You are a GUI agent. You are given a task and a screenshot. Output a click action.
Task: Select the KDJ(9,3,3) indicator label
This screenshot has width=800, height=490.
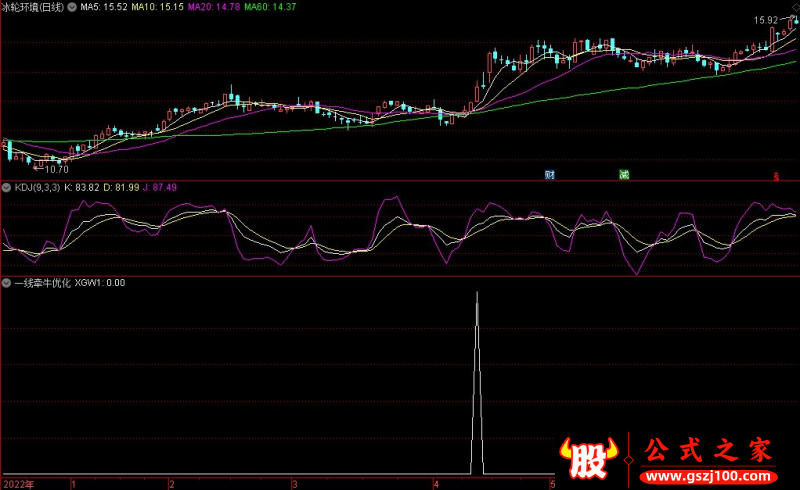click(x=38, y=187)
